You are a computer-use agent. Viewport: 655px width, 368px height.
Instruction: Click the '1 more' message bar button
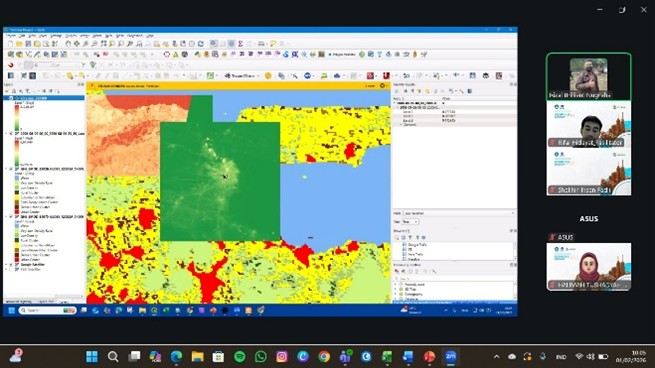[370, 86]
